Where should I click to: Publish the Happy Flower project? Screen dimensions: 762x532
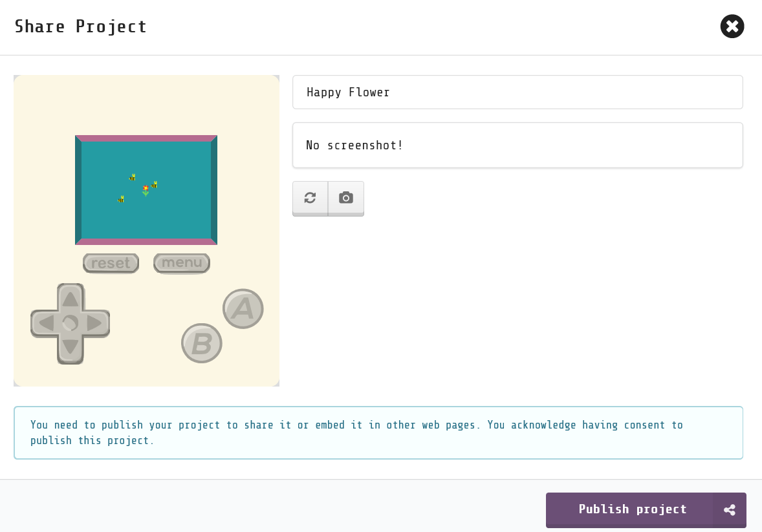(x=633, y=509)
